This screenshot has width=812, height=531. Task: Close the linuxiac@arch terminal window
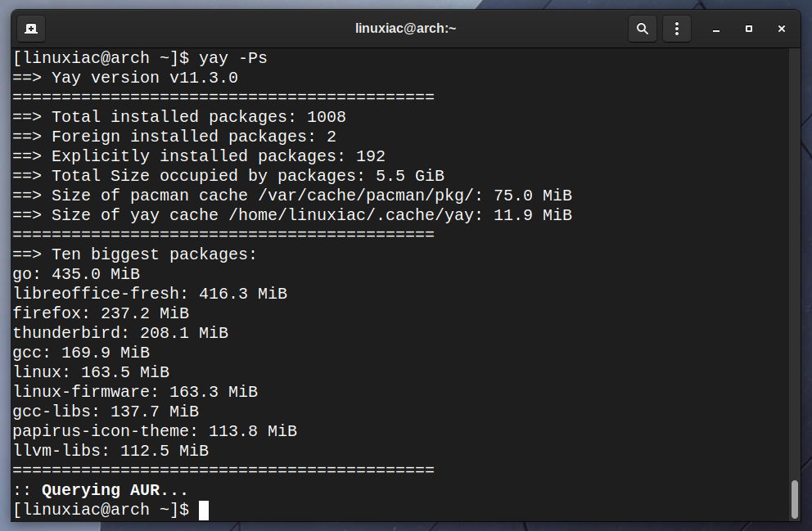pyautogui.click(x=782, y=29)
